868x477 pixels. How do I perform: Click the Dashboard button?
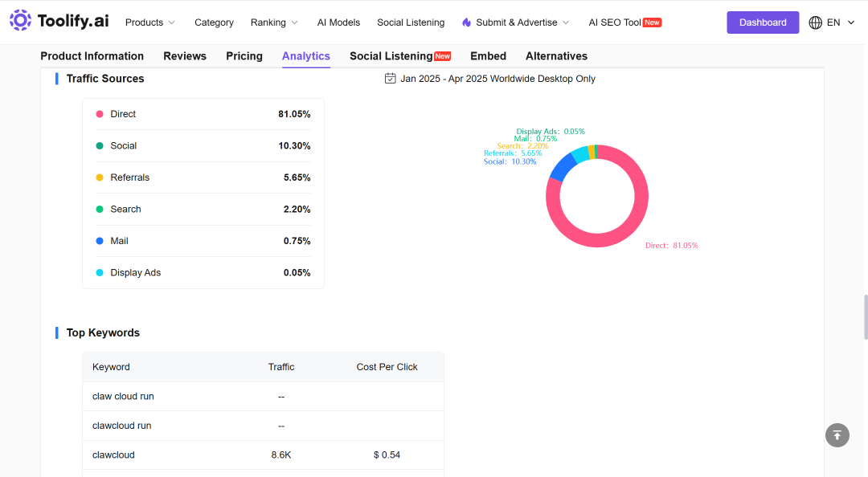pos(763,22)
